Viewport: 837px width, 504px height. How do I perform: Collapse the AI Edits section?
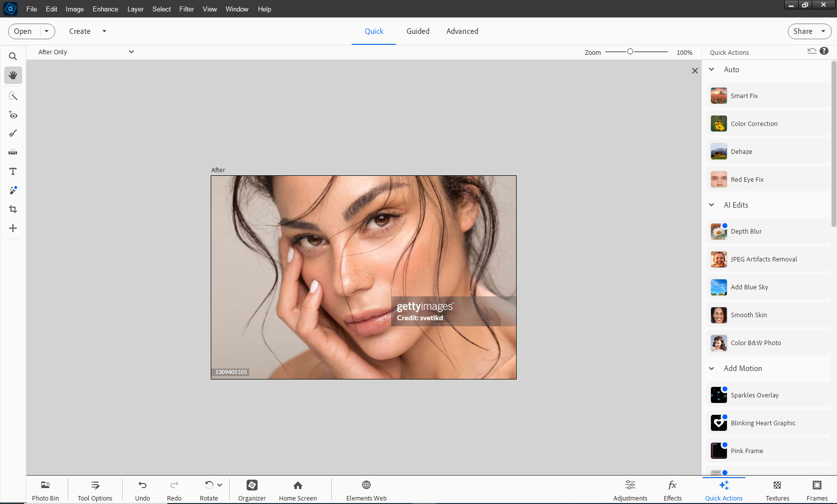(712, 205)
